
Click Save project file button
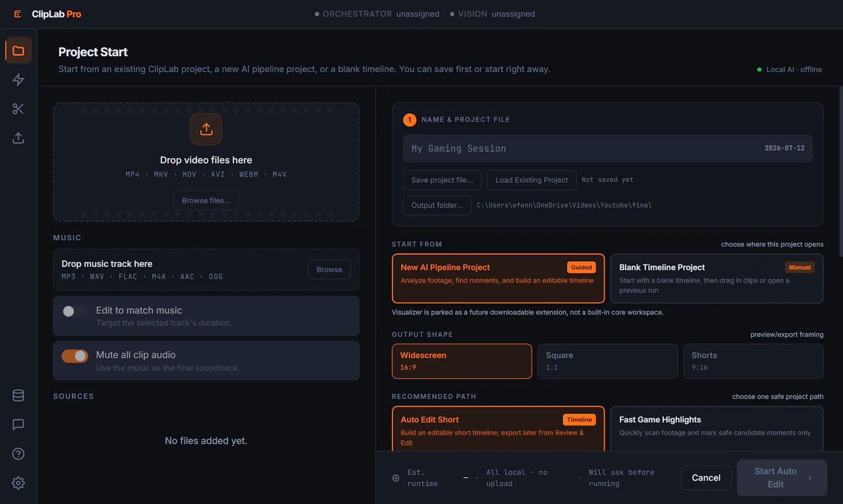pyautogui.click(x=442, y=180)
